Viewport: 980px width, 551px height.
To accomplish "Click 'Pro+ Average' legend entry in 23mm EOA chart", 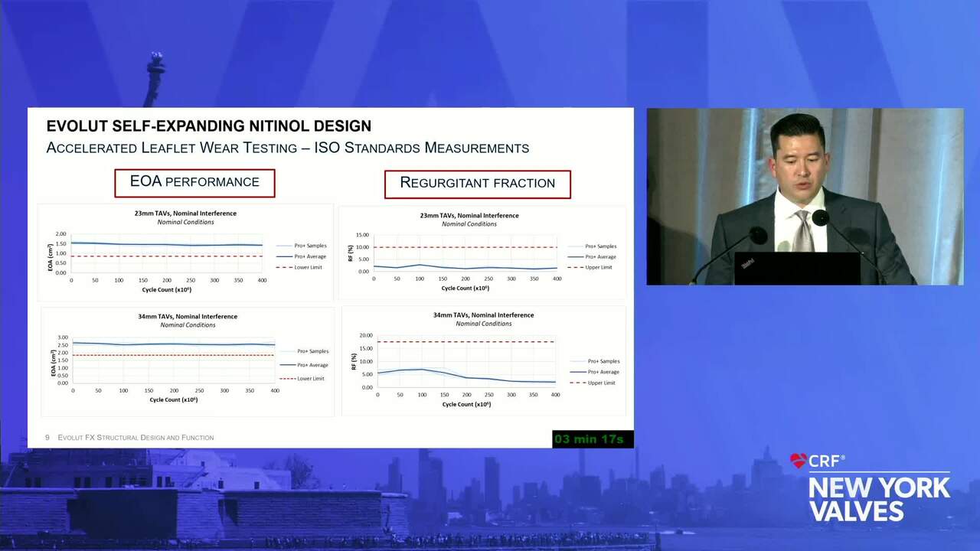I will point(300,256).
